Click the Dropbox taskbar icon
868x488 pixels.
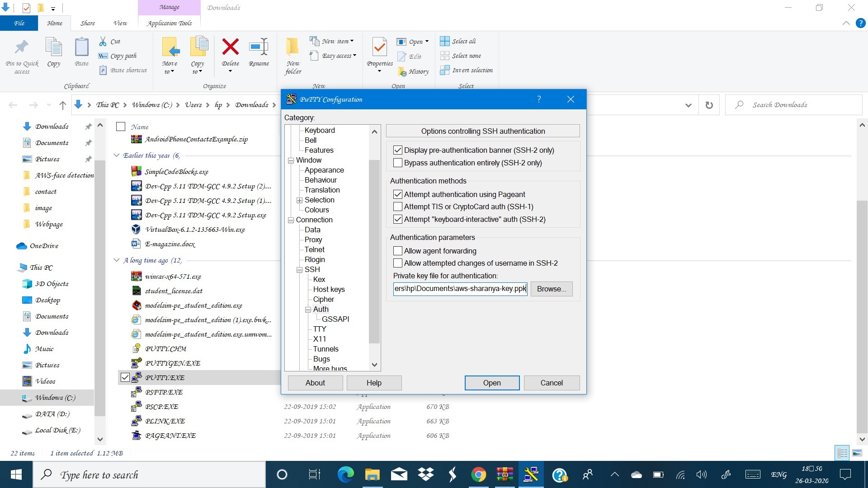426,474
